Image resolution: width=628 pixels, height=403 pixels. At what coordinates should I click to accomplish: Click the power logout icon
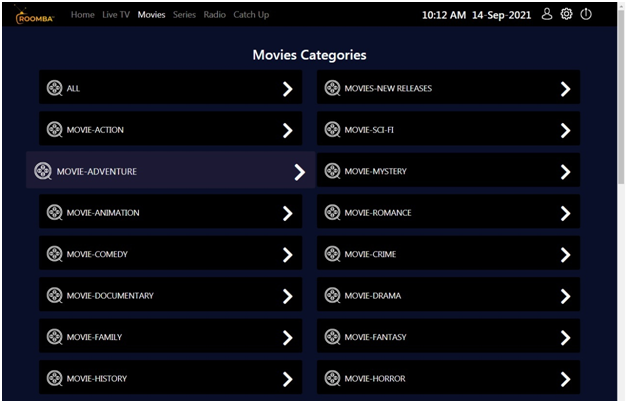point(586,14)
